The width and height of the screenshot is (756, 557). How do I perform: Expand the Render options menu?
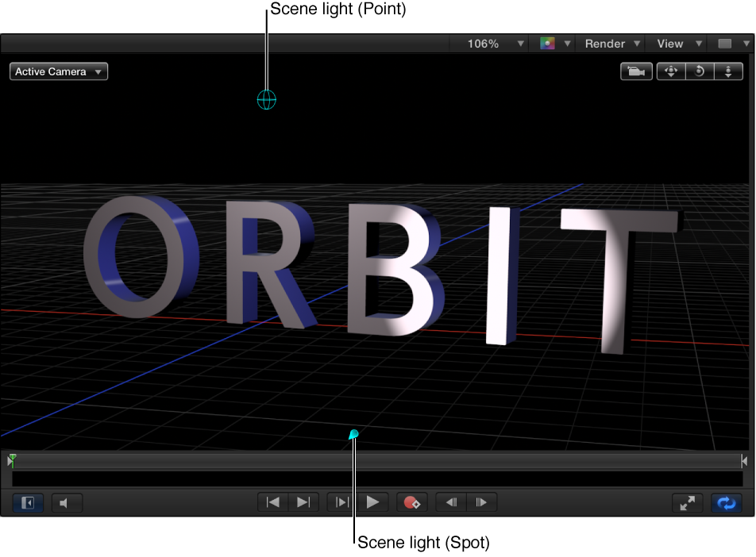point(610,44)
